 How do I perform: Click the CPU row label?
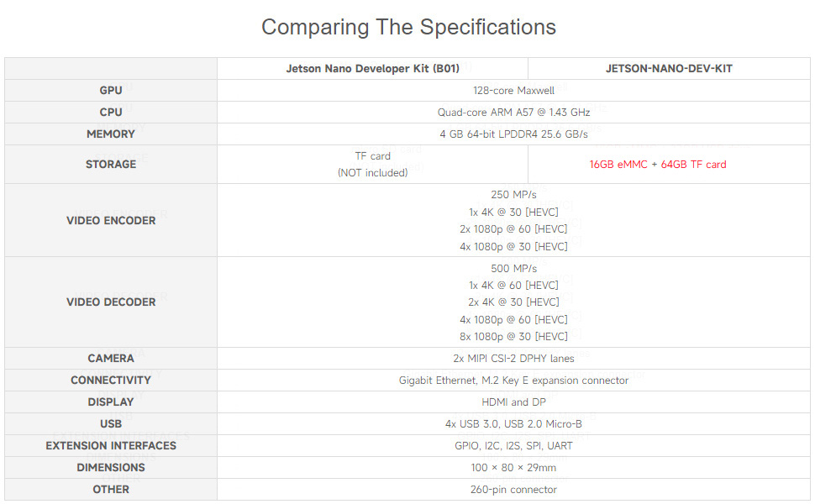click(111, 113)
